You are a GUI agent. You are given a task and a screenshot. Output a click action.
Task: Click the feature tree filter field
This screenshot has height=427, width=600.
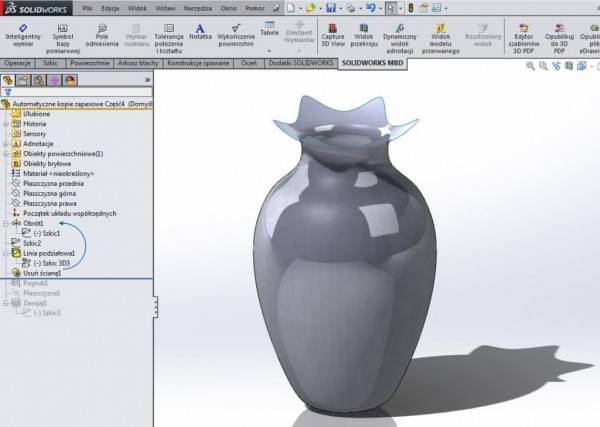click(x=80, y=91)
